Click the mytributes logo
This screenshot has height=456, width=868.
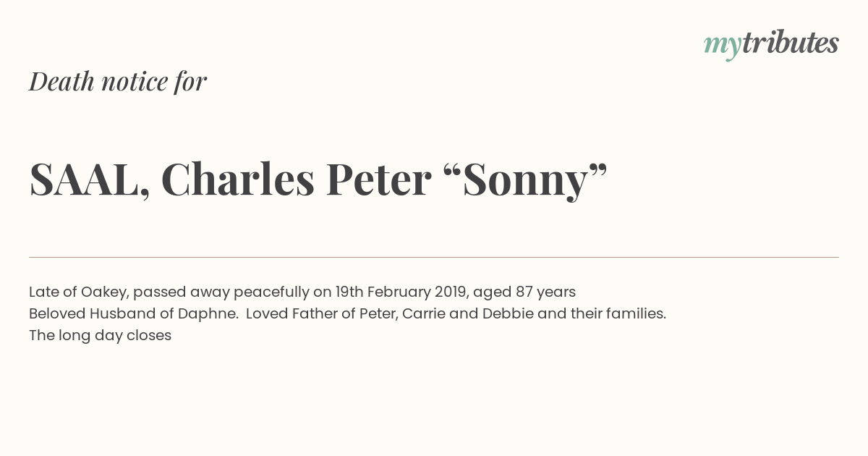coord(771,44)
